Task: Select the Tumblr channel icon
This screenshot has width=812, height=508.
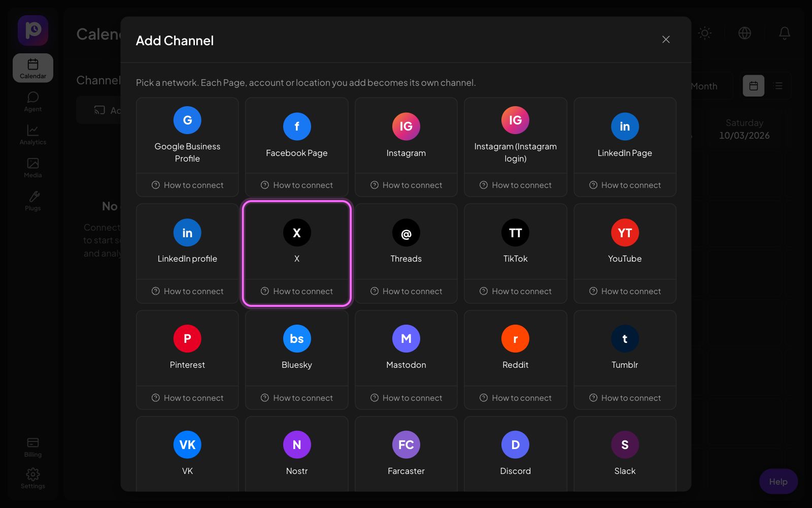Action: [x=625, y=339]
